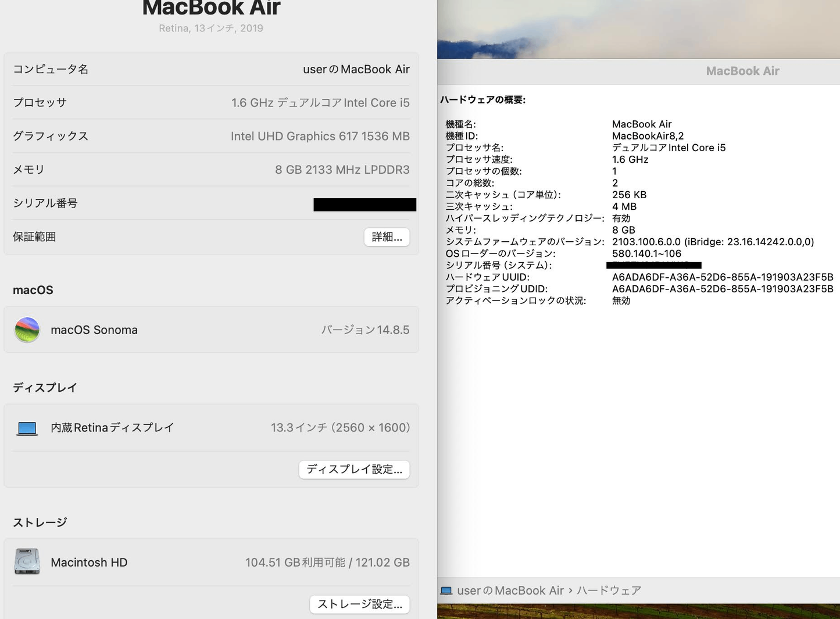Open the 詳細... warranty details button
This screenshot has width=840, height=619.
pos(387,237)
